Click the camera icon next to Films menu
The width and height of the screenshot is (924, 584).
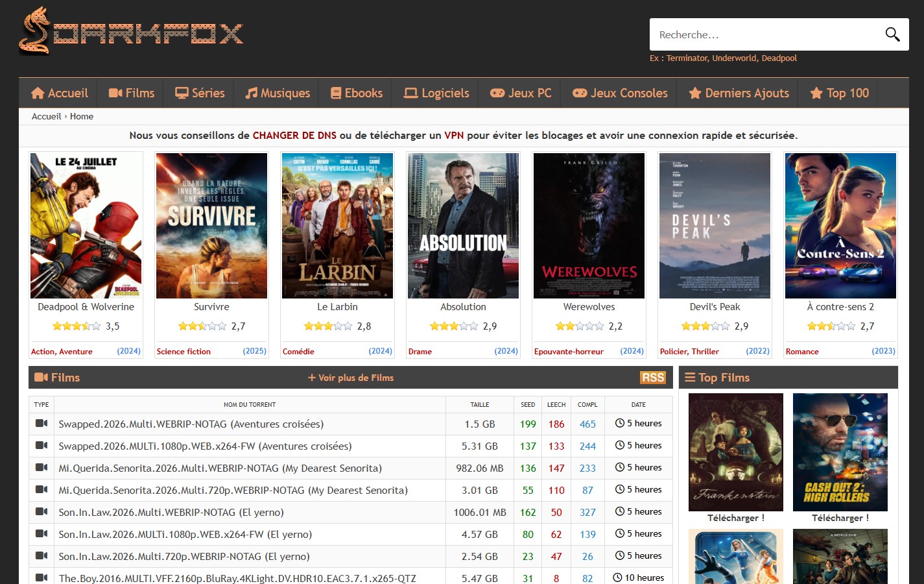pos(115,93)
